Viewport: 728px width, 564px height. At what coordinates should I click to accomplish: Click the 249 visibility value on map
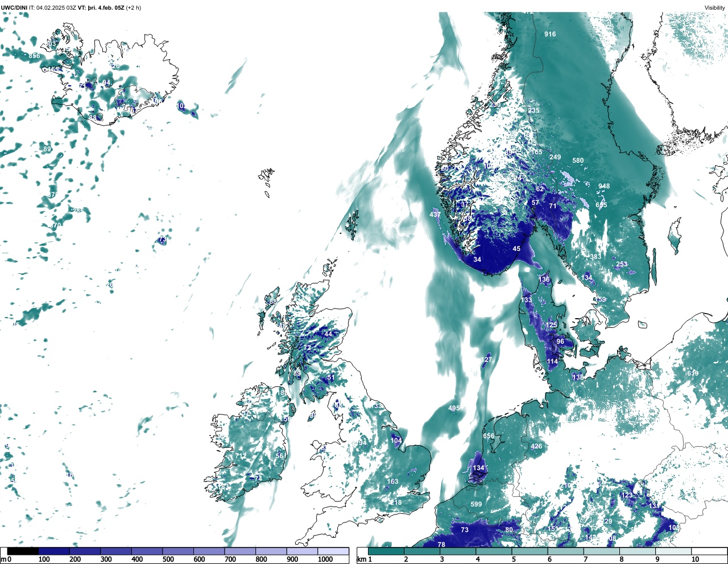coord(555,157)
